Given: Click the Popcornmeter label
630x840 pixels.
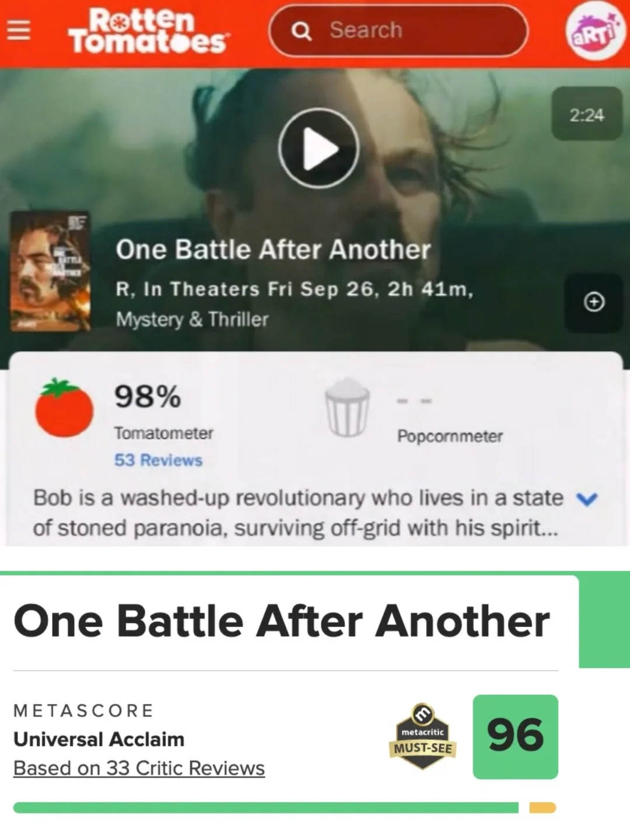Looking at the screenshot, I should pyautogui.click(x=450, y=436).
